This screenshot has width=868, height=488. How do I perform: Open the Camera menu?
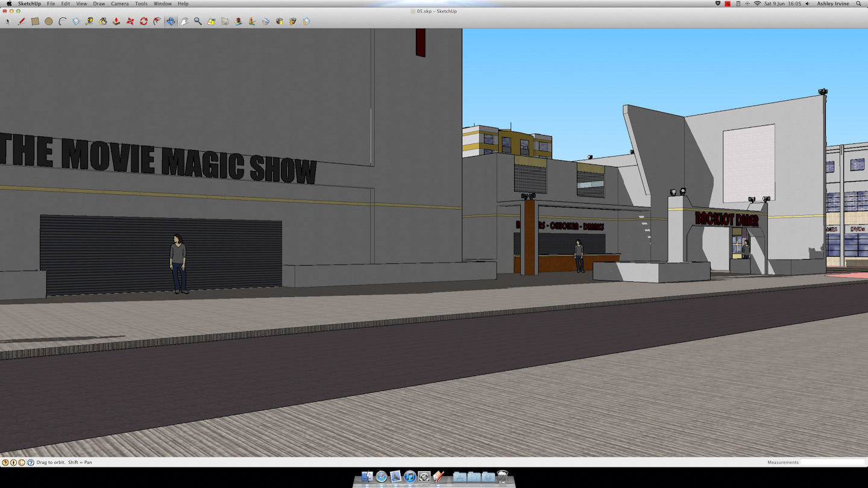click(x=119, y=4)
